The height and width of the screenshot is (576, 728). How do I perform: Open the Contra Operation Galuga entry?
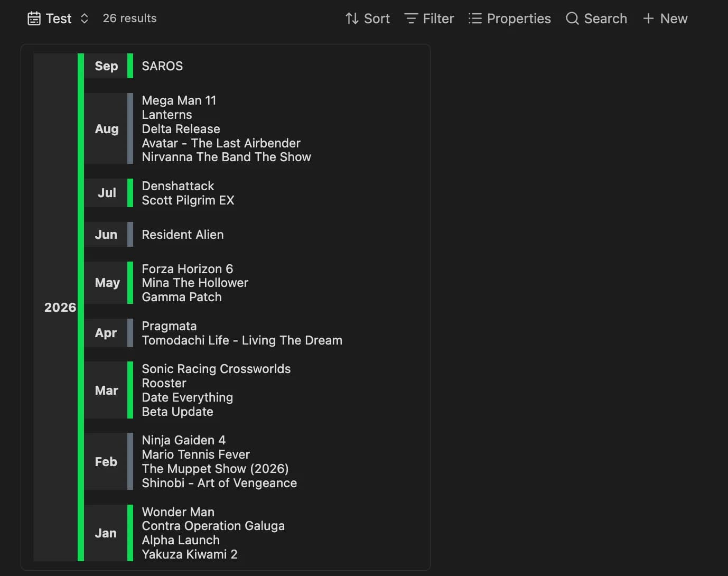click(213, 526)
